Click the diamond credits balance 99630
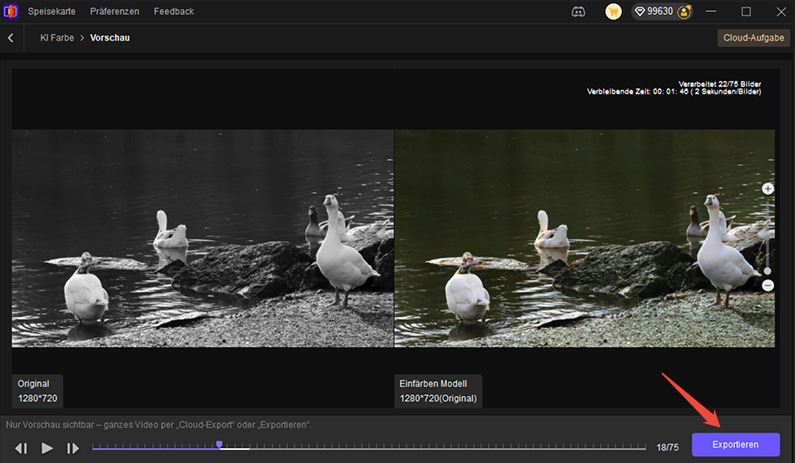The image size is (795, 463). pyautogui.click(x=654, y=12)
